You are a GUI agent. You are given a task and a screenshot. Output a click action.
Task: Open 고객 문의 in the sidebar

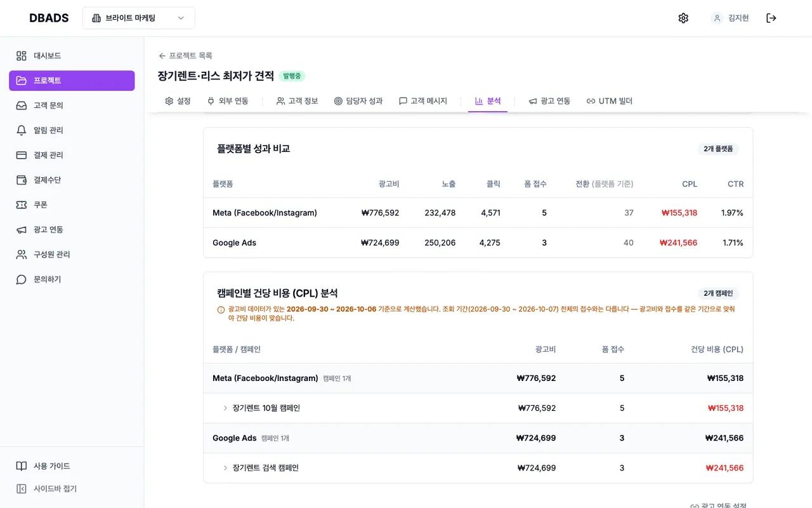pyautogui.click(x=72, y=105)
